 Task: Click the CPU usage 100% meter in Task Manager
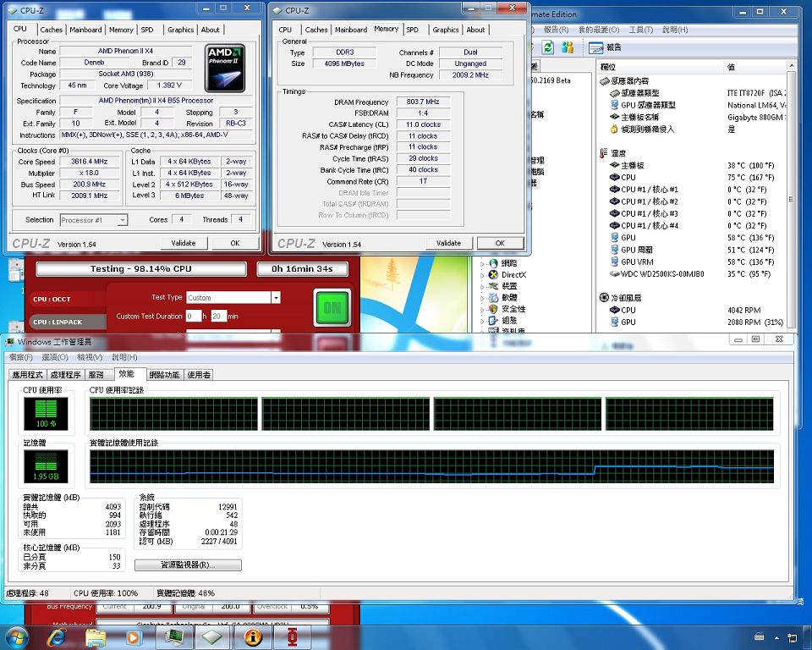pyautogui.click(x=46, y=413)
